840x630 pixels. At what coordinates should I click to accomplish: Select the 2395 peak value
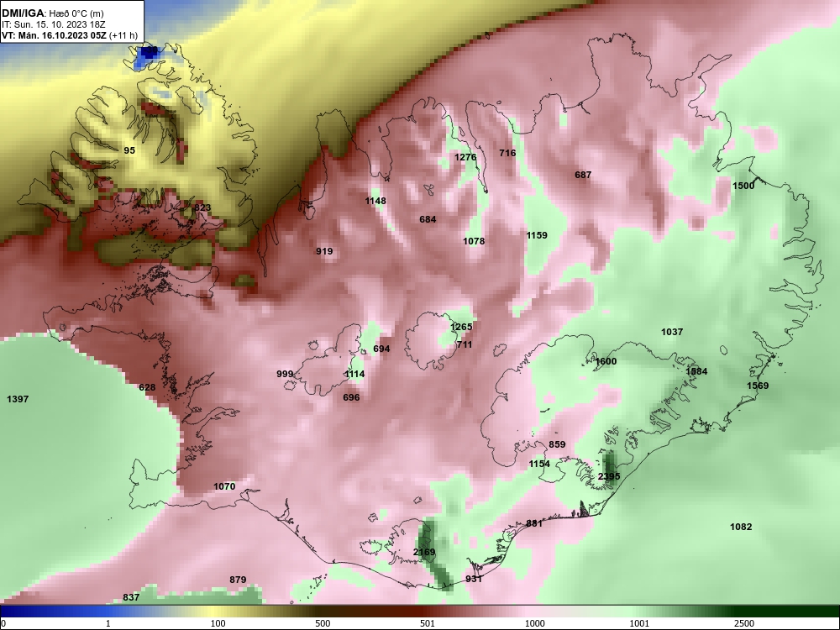609,476
